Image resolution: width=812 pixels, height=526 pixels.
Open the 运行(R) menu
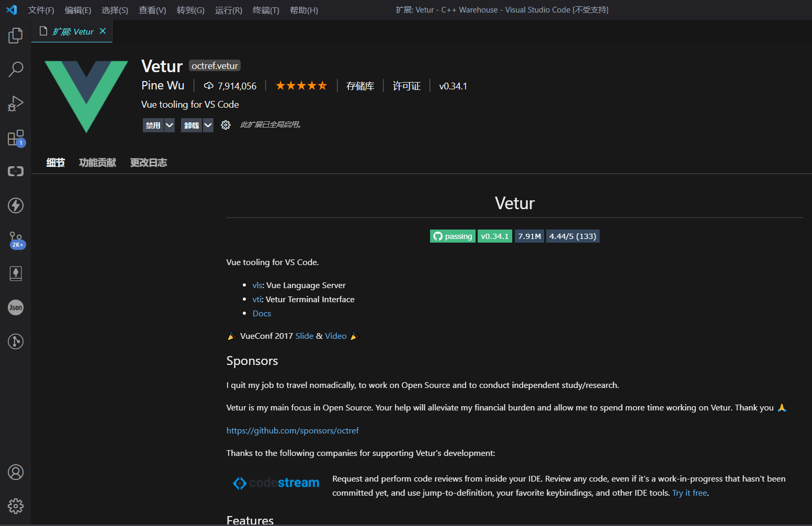pos(229,10)
